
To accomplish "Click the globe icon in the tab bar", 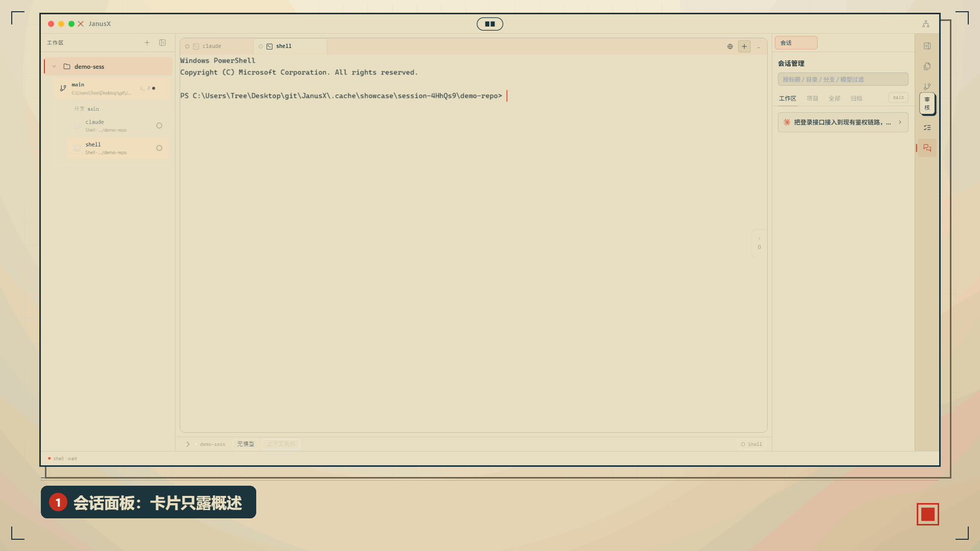I will tap(730, 46).
